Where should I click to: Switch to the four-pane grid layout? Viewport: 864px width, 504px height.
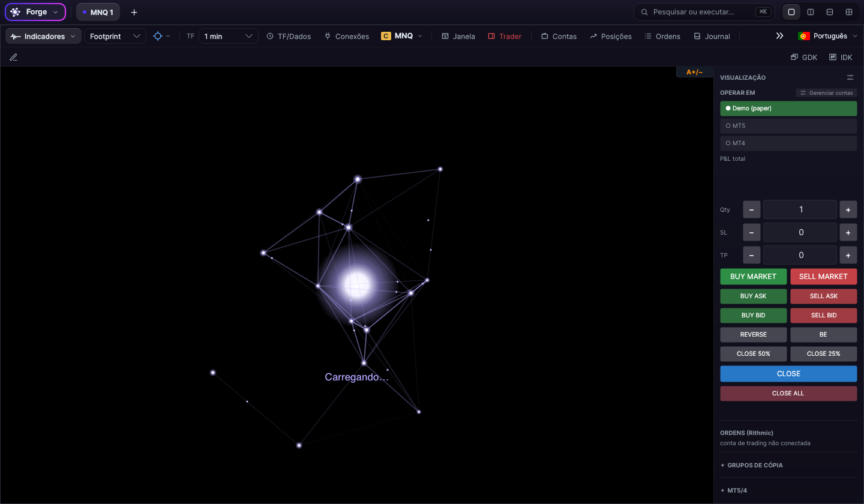[849, 12]
